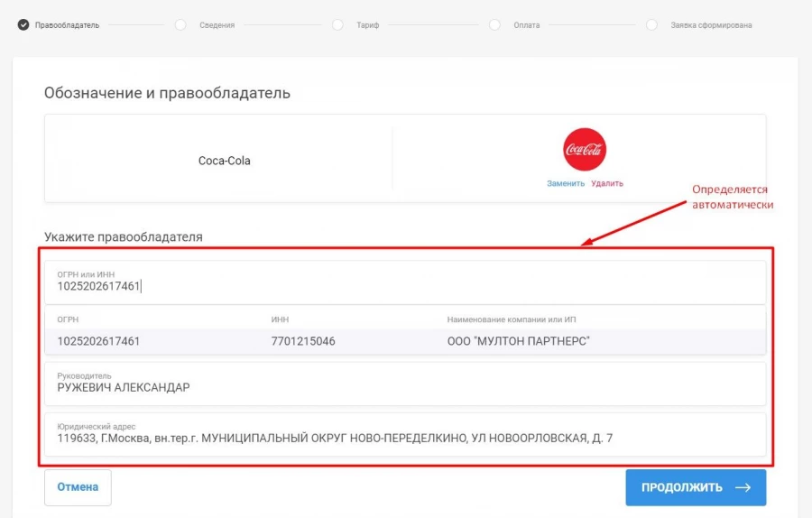The height and width of the screenshot is (518, 812).
Task: Click the checked Правообладатель step icon
Action: [x=23, y=25]
